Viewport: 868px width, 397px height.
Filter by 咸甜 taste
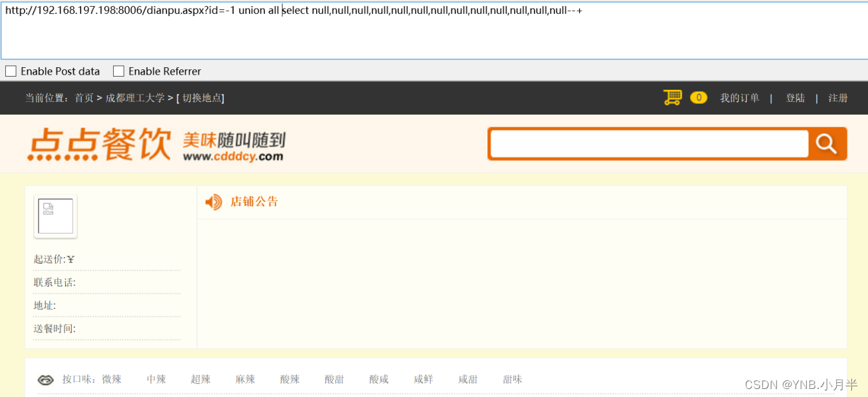[469, 379]
